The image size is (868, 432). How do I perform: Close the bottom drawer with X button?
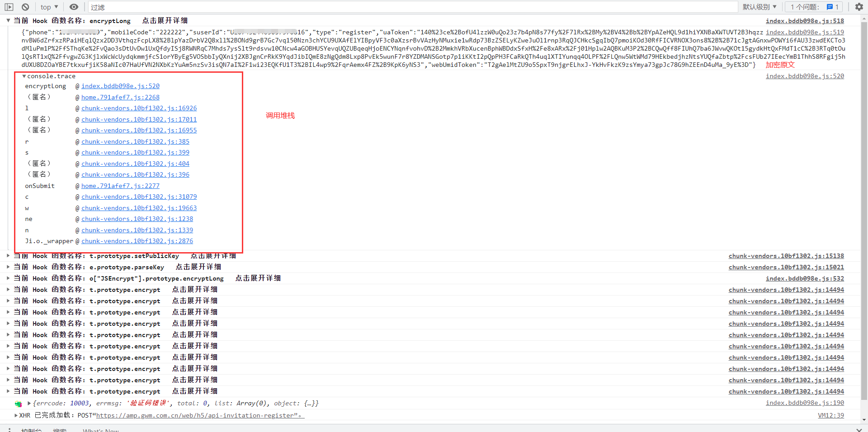click(859, 429)
